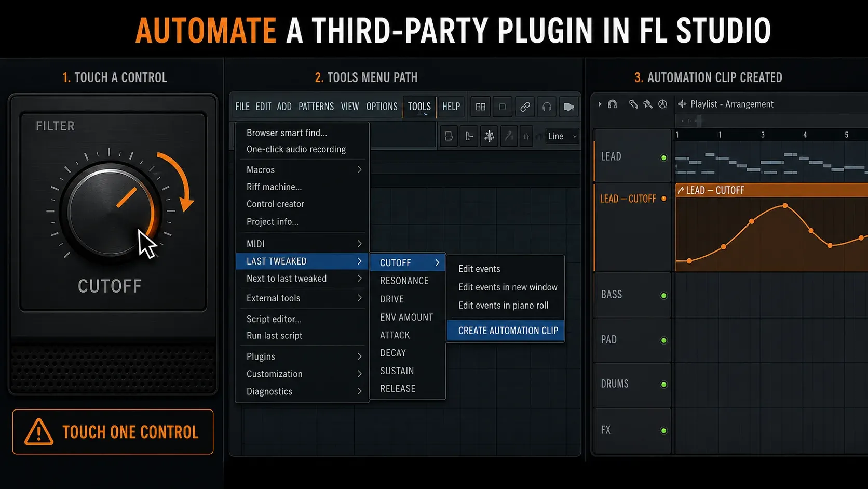The height and width of the screenshot is (489, 868).
Task: Open Script editor...
Action: pos(302,319)
